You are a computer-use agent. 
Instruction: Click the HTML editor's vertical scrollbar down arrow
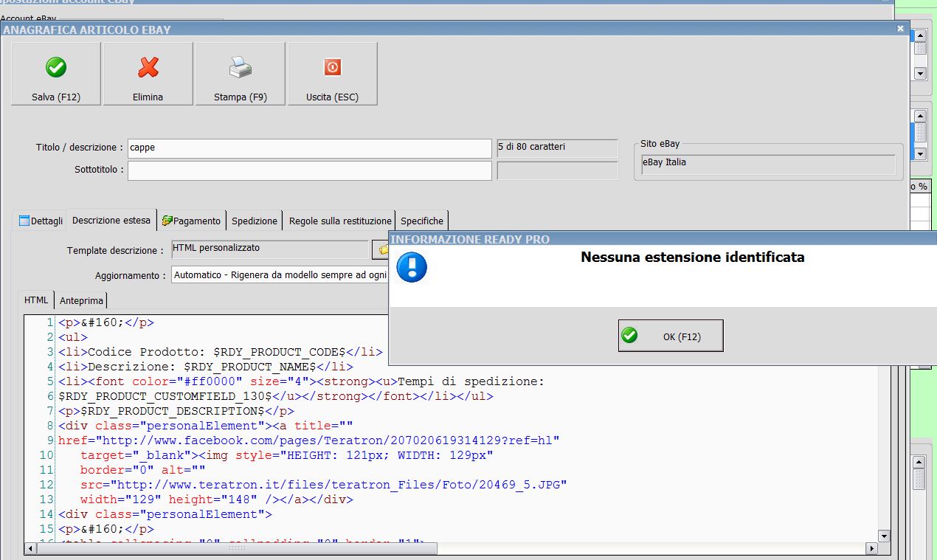point(884,536)
